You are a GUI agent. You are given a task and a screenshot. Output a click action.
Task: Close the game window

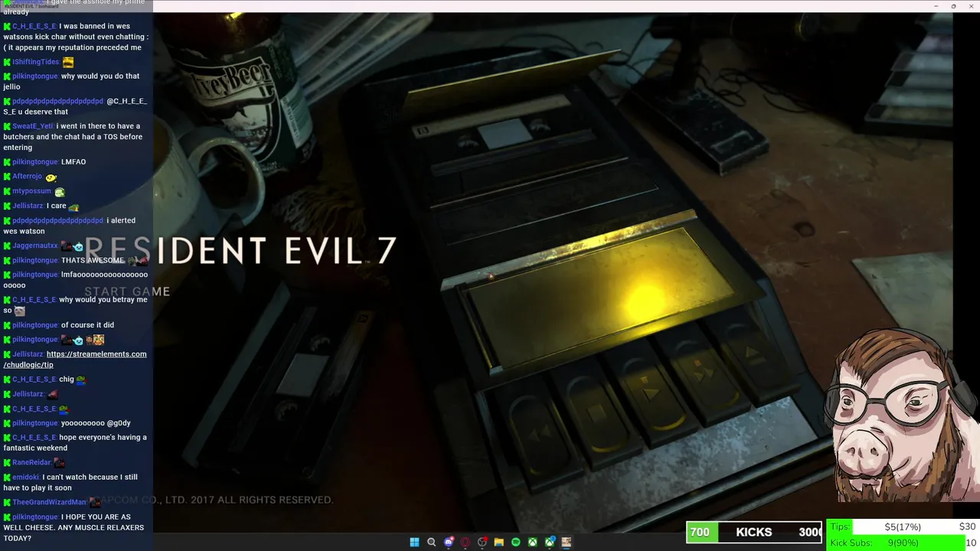971,6
